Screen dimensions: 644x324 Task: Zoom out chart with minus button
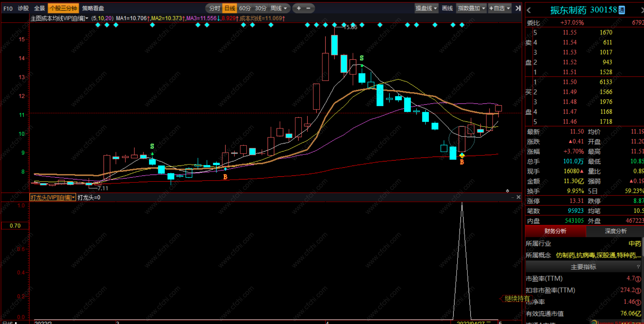[x=308, y=8]
